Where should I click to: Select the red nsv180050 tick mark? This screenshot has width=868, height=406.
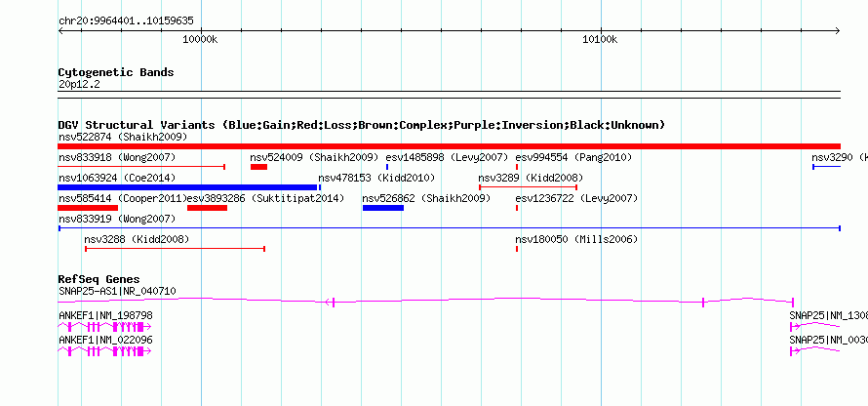517,249
